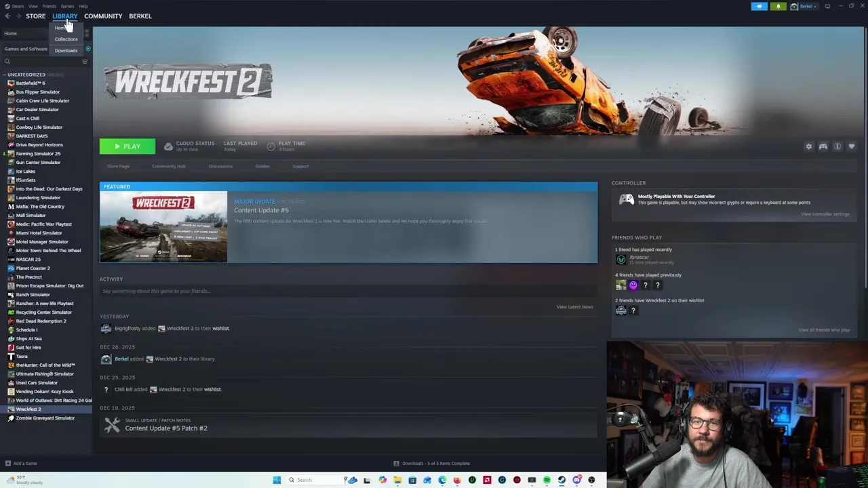The width and height of the screenshot is (868, 488).
Task: Open the green notifications bell
Action: [778, 6]
